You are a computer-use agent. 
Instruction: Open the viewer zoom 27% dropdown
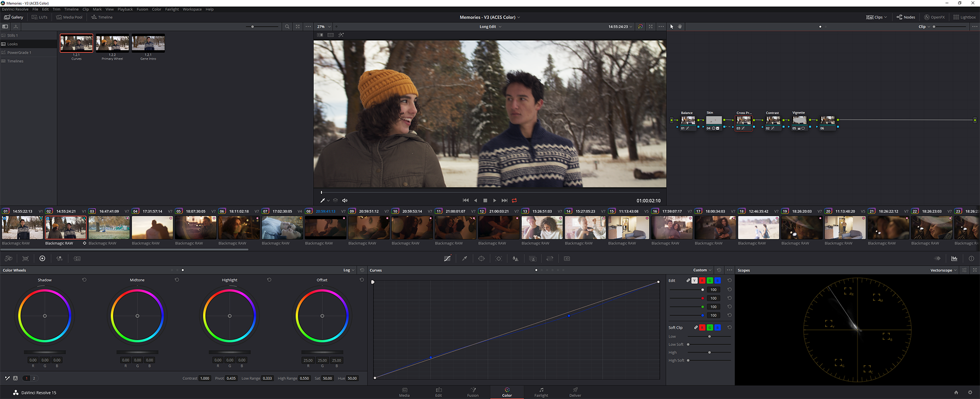click(324, 26)
